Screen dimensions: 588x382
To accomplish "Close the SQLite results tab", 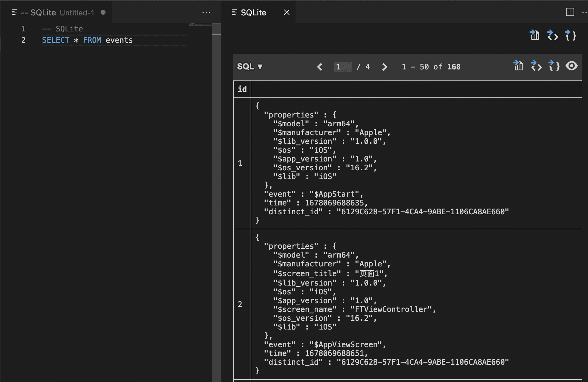I will [x=286, y=12].
